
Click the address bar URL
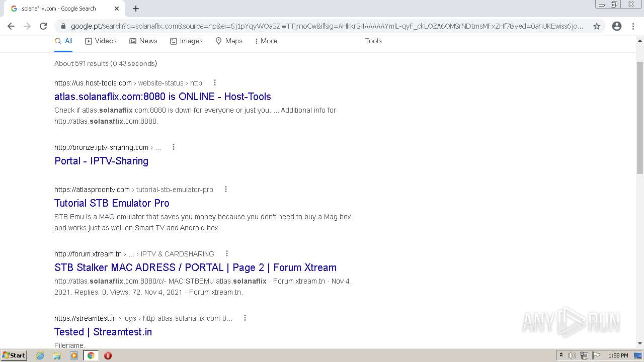coord(327,26)
